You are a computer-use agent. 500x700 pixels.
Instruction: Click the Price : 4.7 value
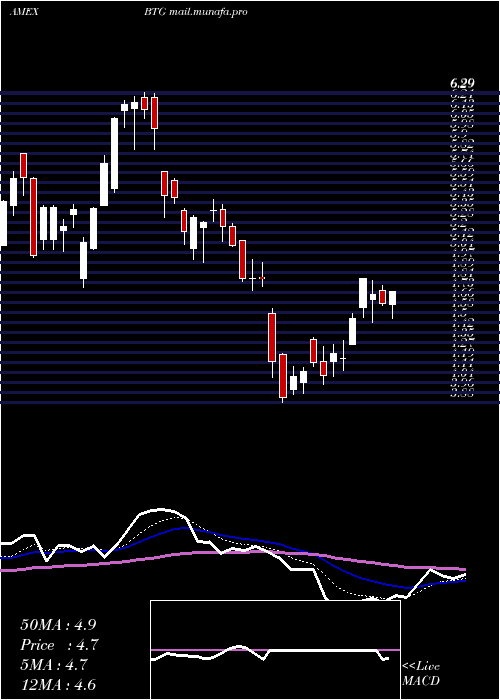click(59, 645)
